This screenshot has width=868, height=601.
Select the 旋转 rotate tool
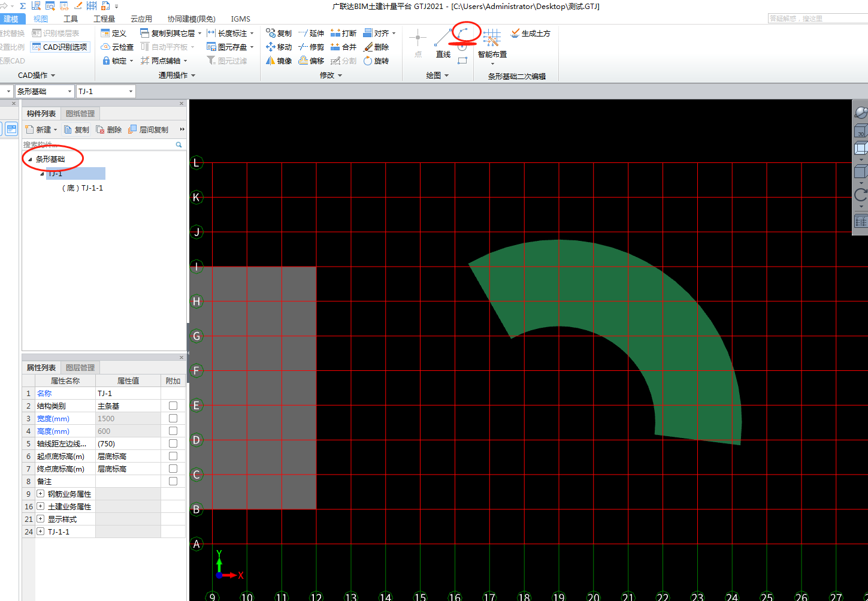coord(376,61)
